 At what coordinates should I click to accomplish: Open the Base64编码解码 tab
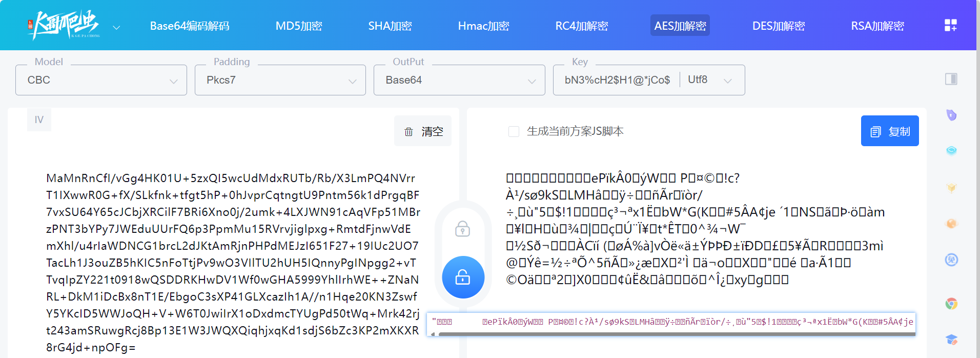(190, 26)
